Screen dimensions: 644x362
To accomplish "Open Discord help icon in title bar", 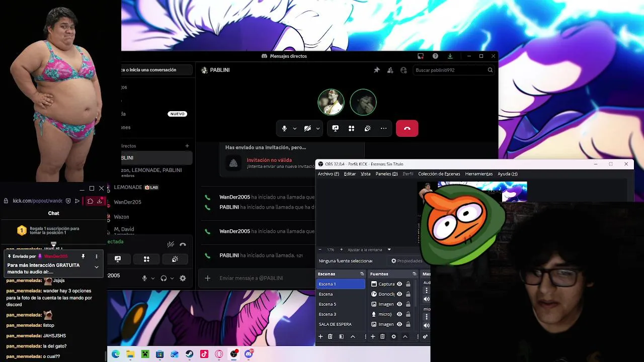I will (x=435, y=56).
